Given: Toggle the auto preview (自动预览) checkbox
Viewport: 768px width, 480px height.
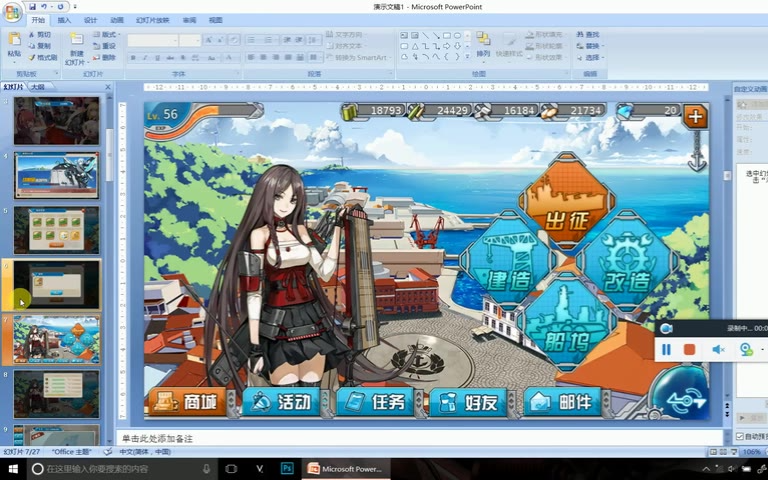Looking at the screenshot, I should pyautogui.click(x=740, y=436).
